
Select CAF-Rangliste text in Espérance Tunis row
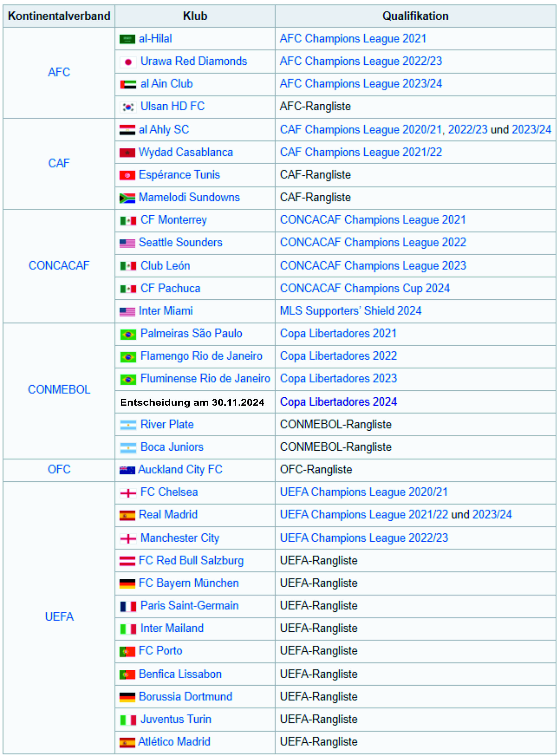pyautogui.click(x=315, y=175)
